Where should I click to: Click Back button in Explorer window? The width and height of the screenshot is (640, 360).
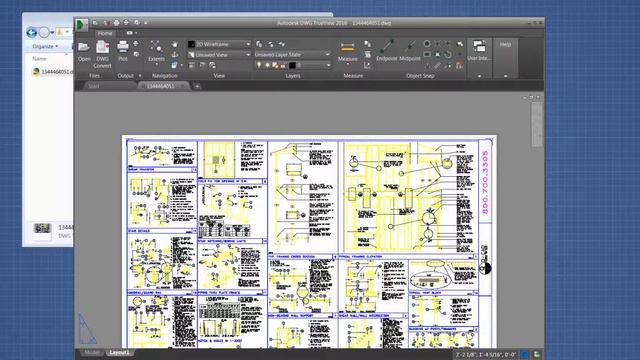click(31, 32)
